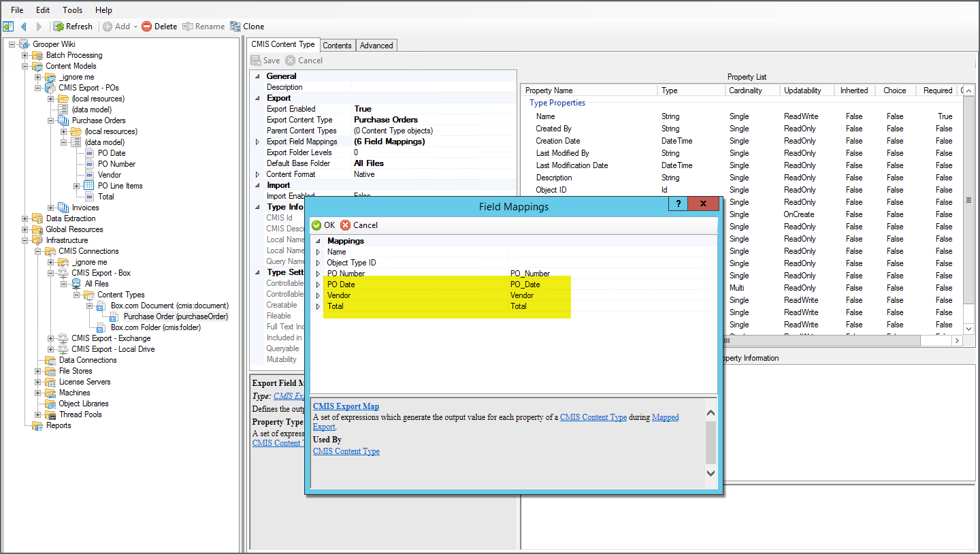Click the red Cancel icon in Field Mappings
Screen dimensions: 980x554
click(346, 225)
